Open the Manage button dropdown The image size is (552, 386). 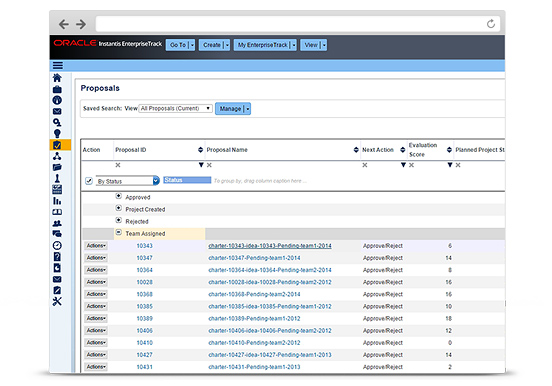tap(233, 109)
